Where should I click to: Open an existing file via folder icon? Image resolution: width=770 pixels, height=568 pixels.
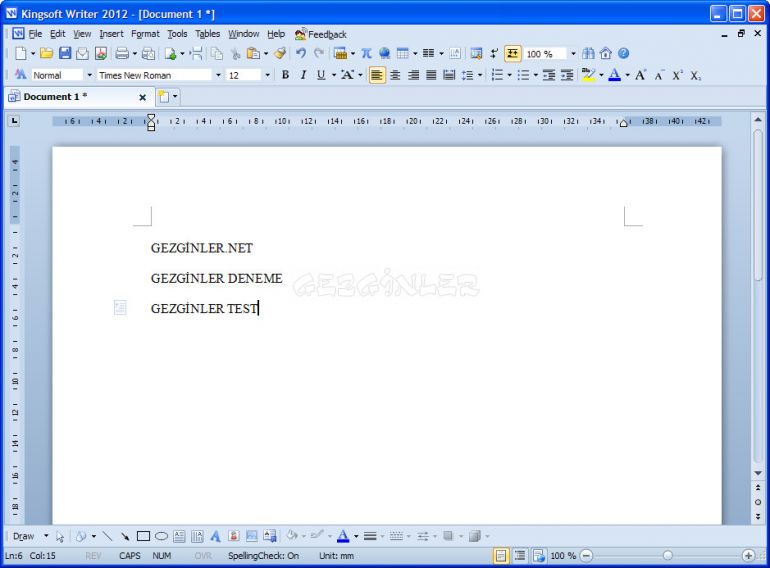click(47, 54)
